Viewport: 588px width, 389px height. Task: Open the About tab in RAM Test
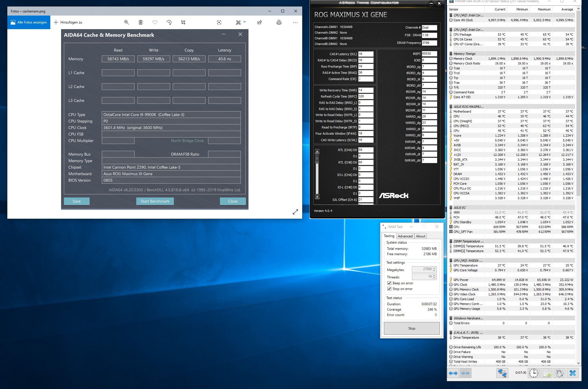420,236
